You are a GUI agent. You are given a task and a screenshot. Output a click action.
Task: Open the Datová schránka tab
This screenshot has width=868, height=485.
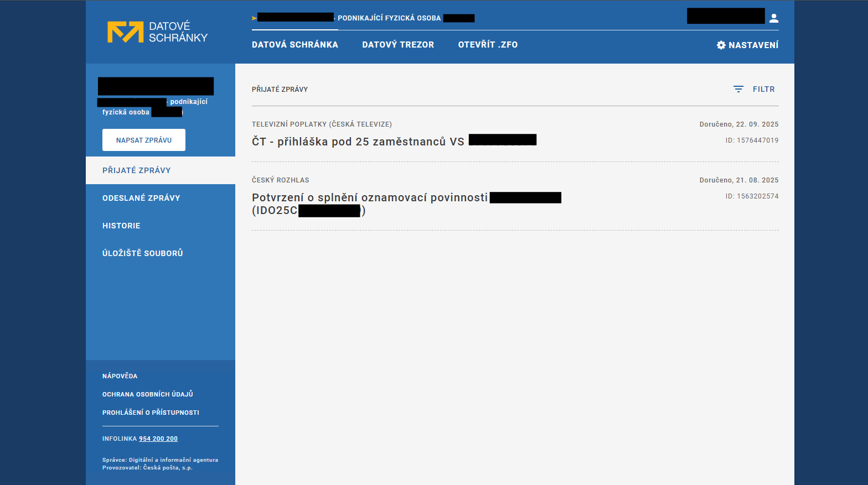295,45
